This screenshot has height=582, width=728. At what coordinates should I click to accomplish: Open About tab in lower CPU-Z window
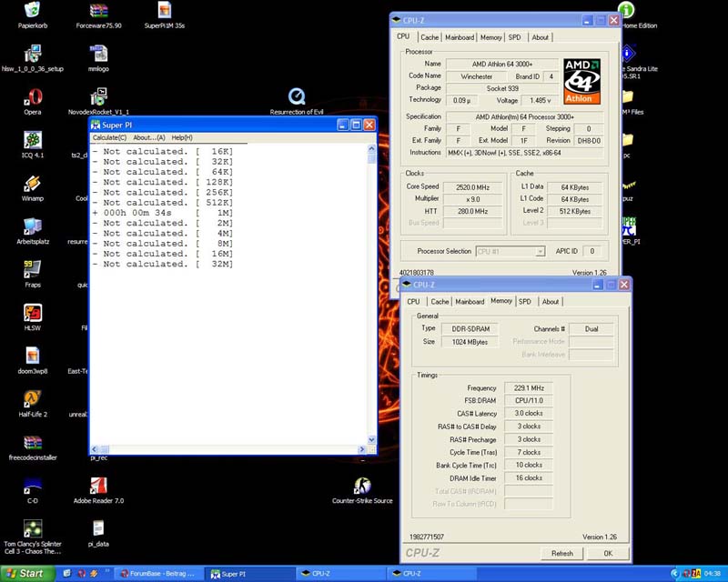(x=551, y=302)
